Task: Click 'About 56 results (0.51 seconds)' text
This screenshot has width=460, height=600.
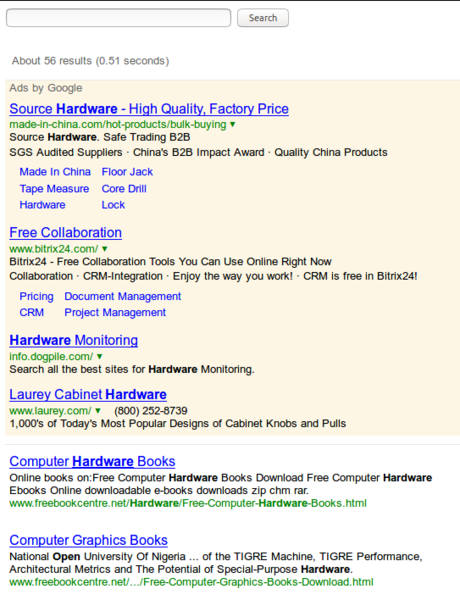Action: tap(90, 61)
